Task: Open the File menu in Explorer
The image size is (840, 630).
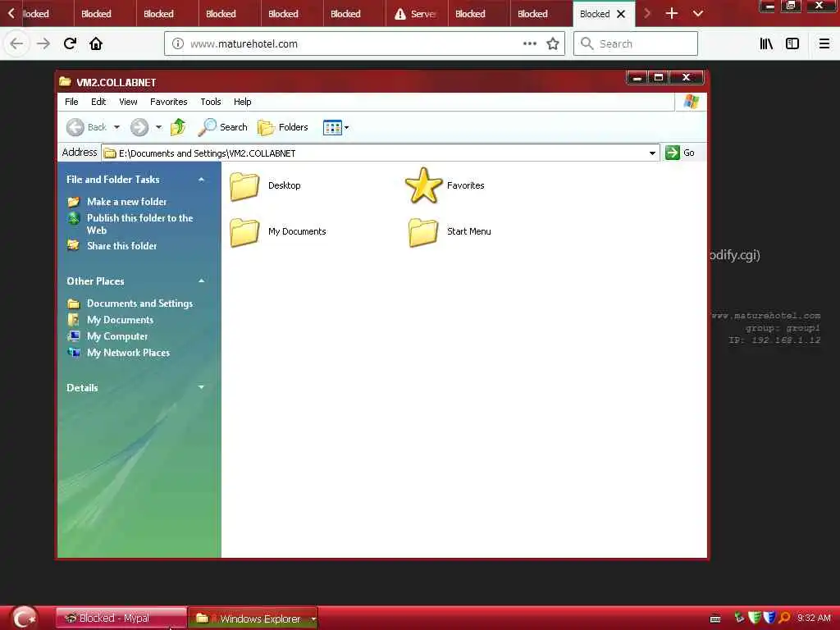Action: [71, 102]
